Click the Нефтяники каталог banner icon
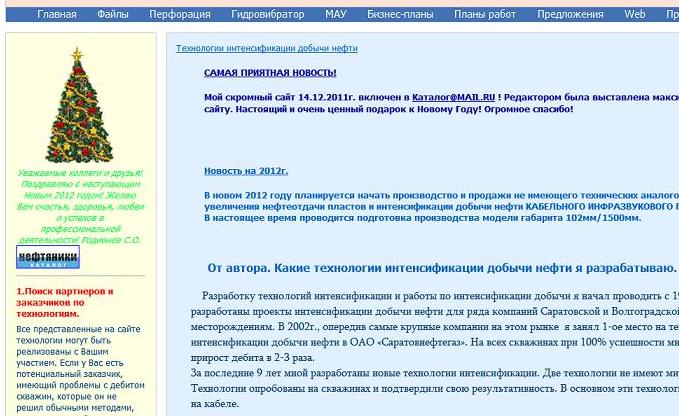679x417 pixels. click(47, 258)
